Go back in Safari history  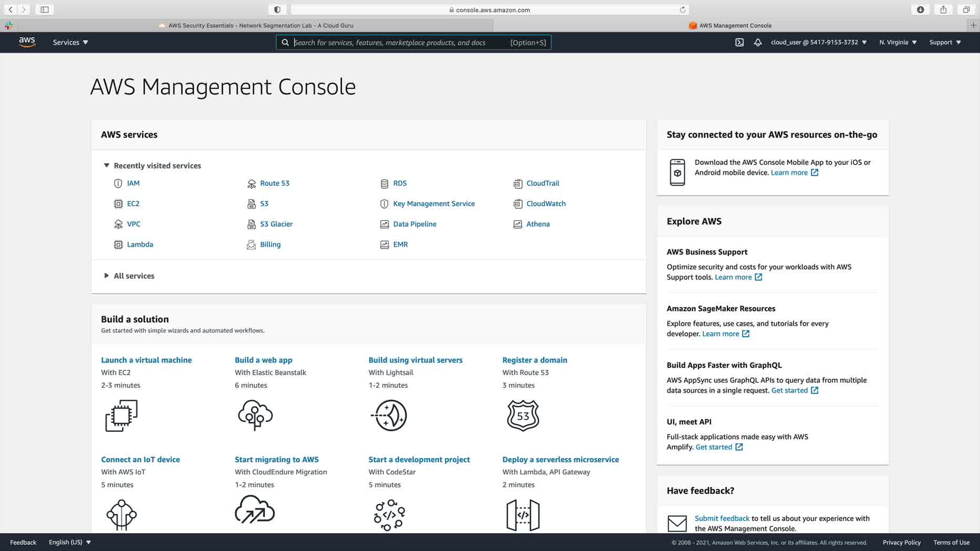(11, 9)
